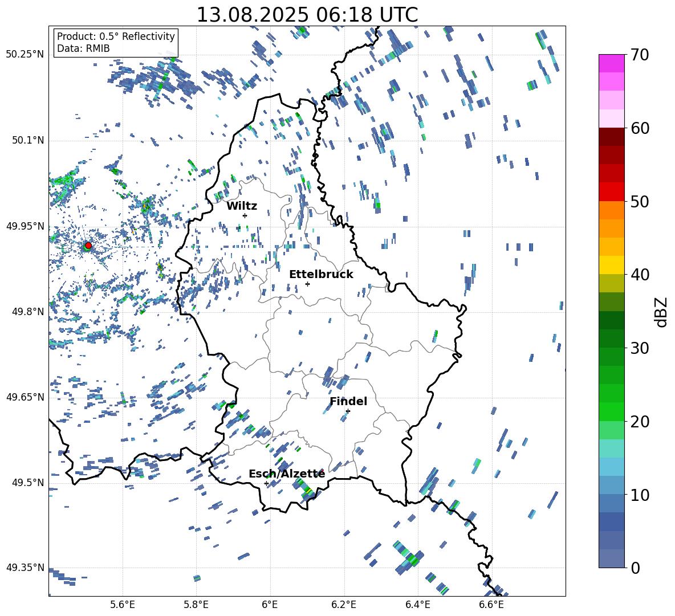Click the colorbar tick label 20
This screenshot has height=616, width=675.
point(640,421)
